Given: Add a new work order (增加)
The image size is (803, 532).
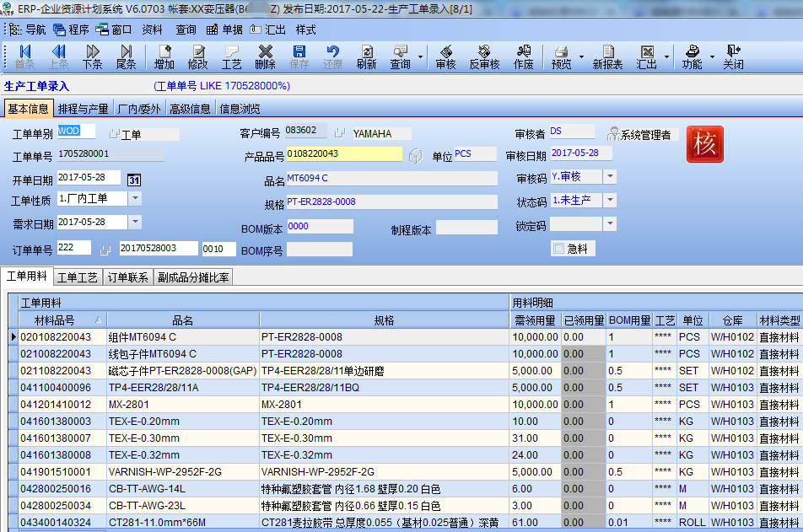Looking at the screenshot, I should pyautogui.click(x=164, y=56).
